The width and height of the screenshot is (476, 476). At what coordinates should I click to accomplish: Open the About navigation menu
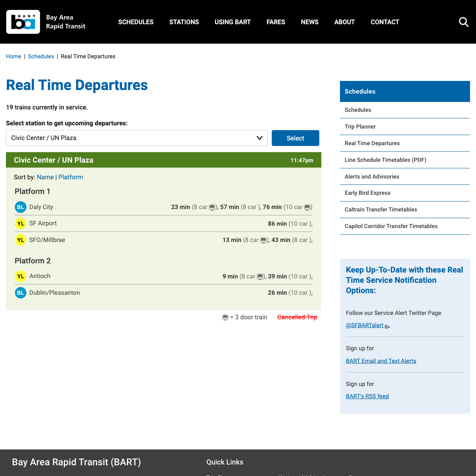point(344,22)
